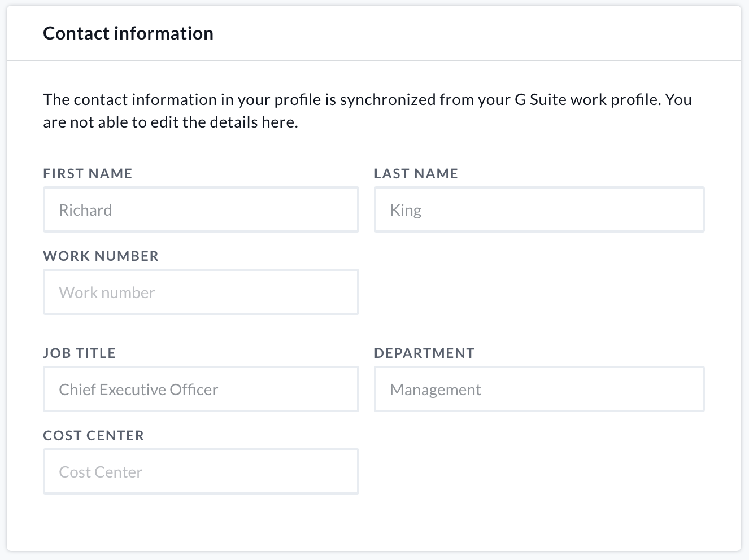The width and height of the screenshot is (749, 560).
Task: Click the DEPARTMENT field label
Action: (424, 353)
